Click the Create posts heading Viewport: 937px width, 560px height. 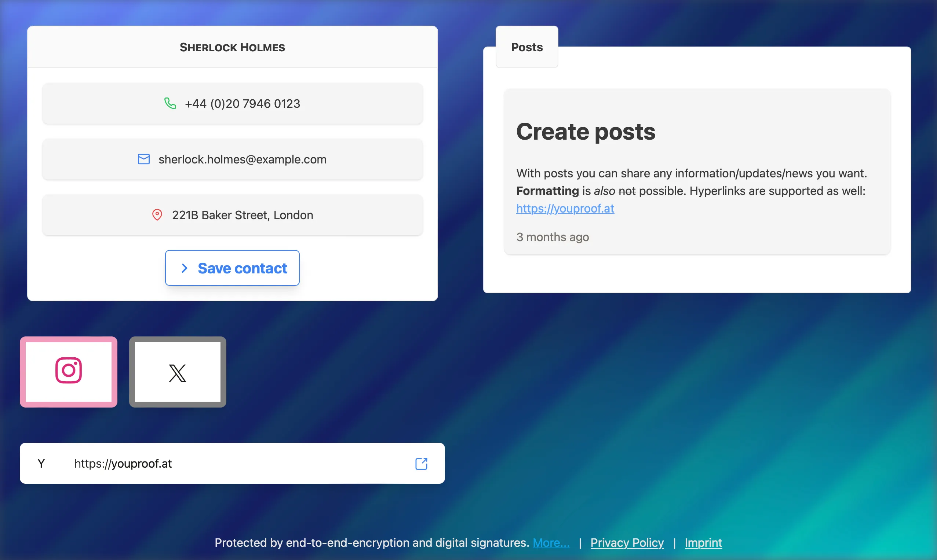pyautogui.click(x=586, y=131)
